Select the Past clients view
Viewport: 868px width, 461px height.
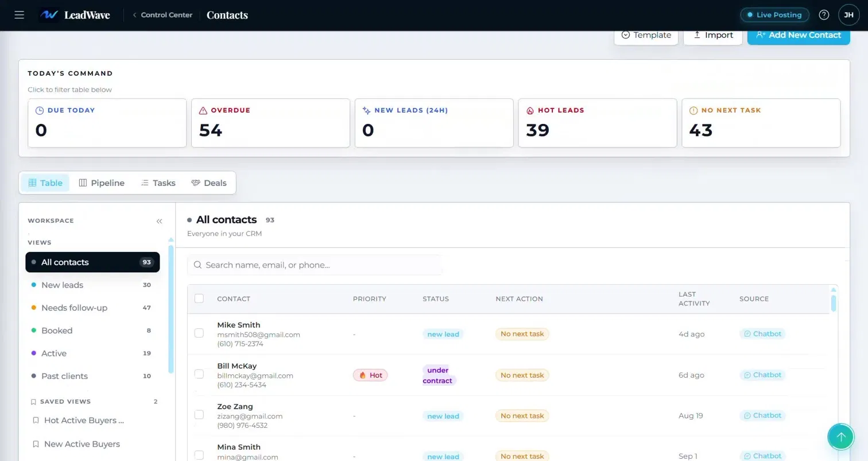tap(92, 376)
